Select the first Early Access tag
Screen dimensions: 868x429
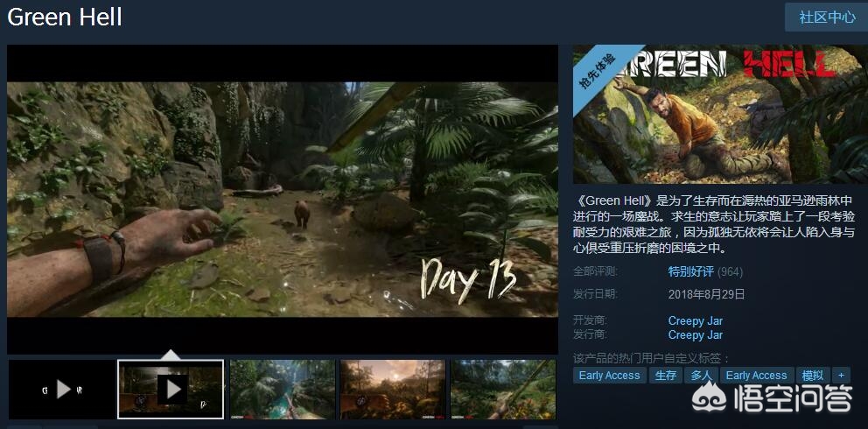click(x=609, y=375)
